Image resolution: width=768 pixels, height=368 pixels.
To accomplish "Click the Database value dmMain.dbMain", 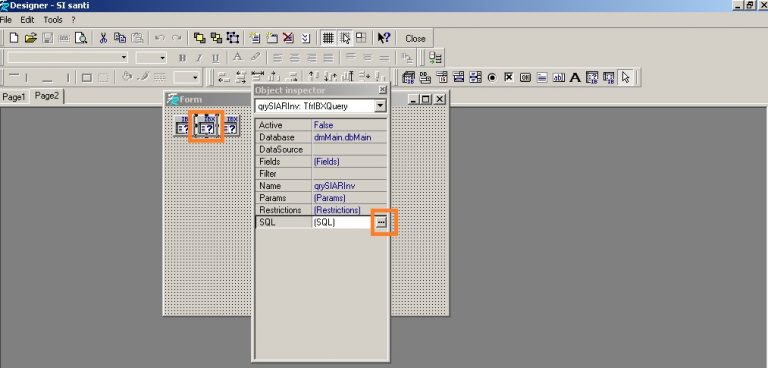I will (x=349, y=137).
